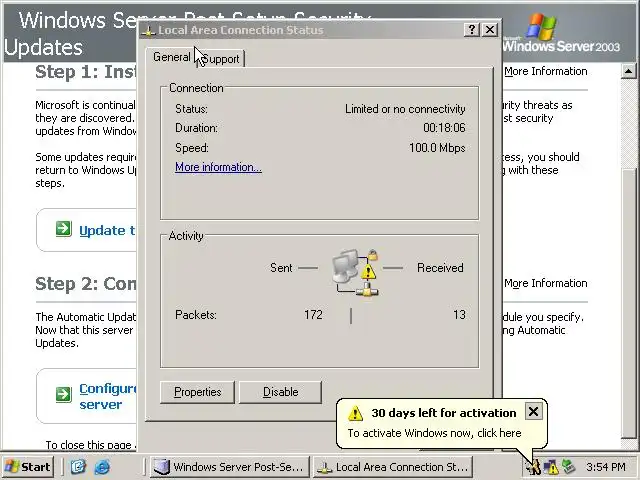Open the 'Configure server' link in Step 2
640x480 pixels.
coord(108,396)
